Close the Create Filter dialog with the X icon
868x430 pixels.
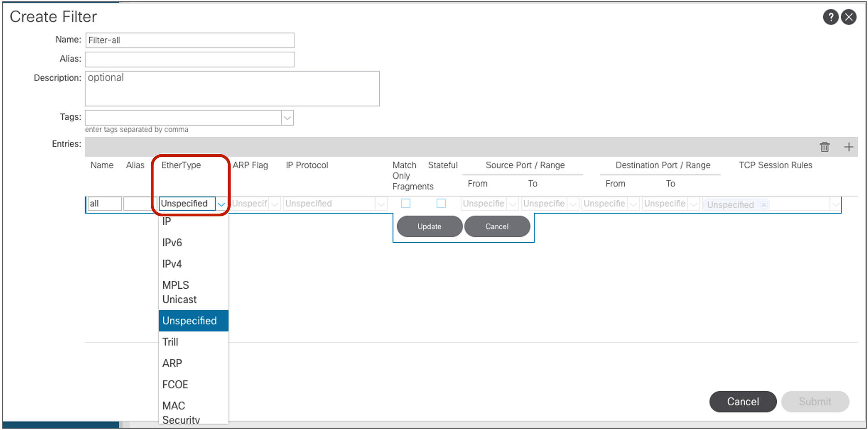[849, 17]
